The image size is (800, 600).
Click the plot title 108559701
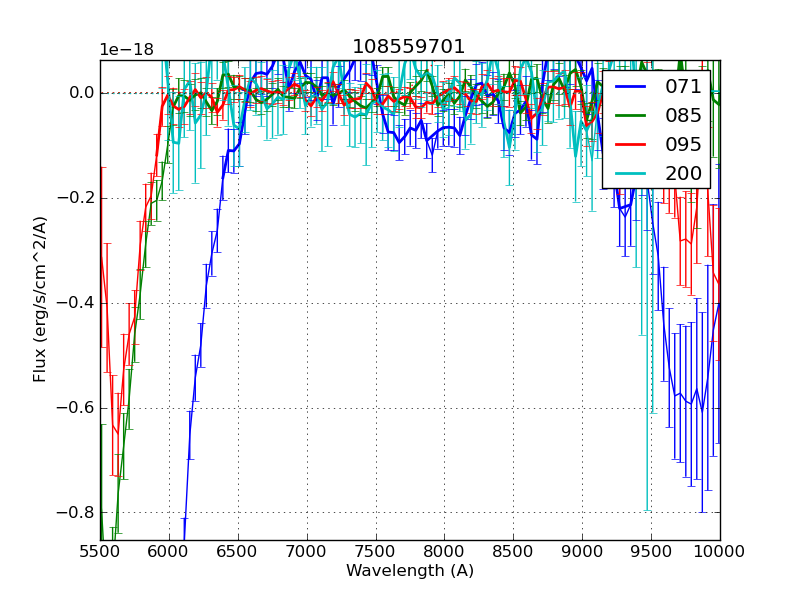click(x=409, y=47)
